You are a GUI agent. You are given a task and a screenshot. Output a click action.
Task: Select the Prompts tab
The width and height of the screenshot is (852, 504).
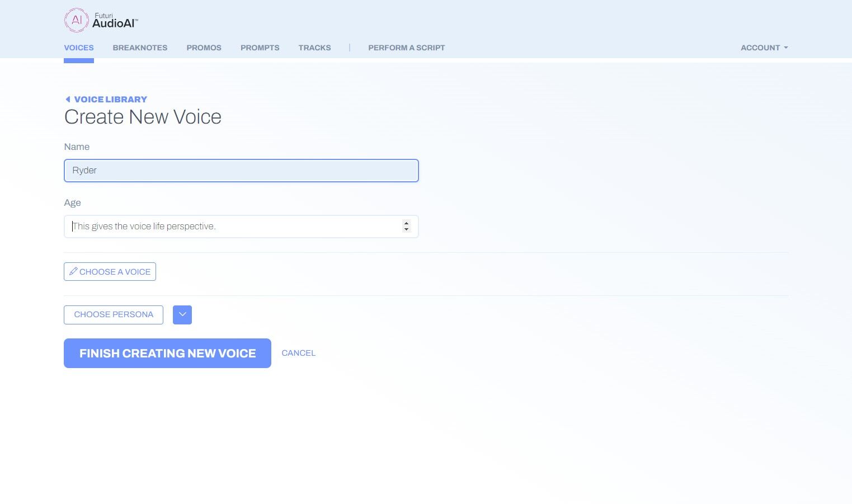[260, 48]
